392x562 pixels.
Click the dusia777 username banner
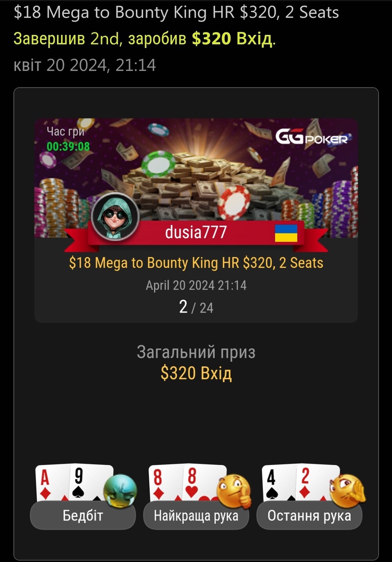(196, 232)
